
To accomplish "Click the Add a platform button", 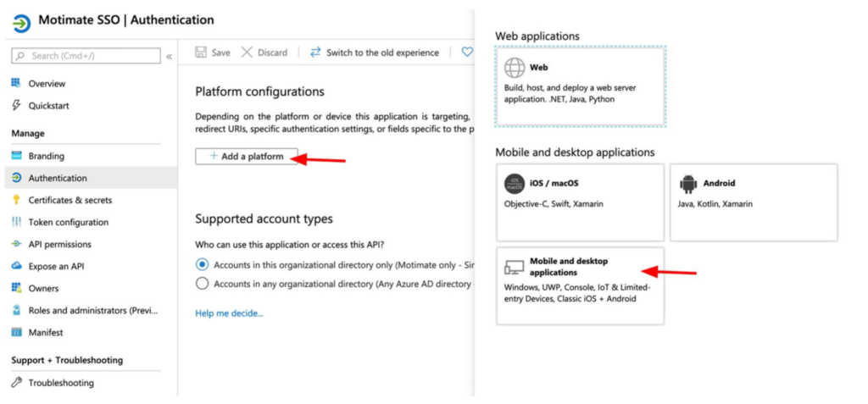I will point(247,157).
